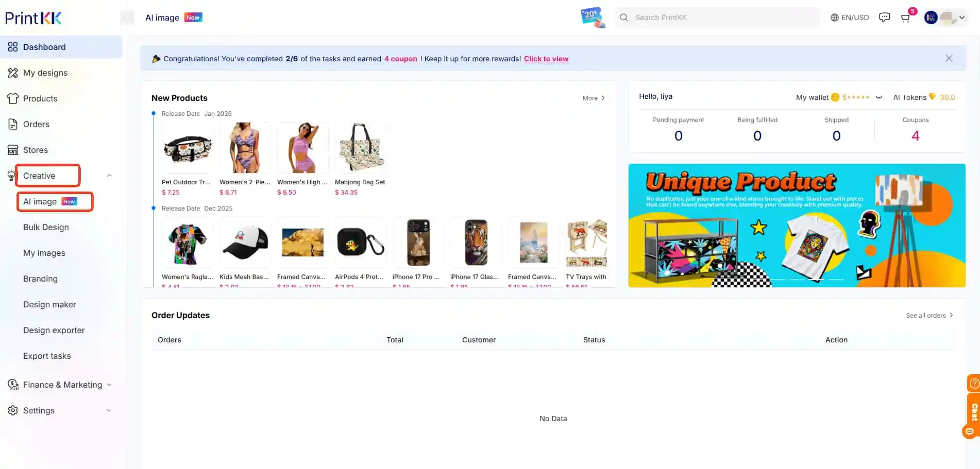Click the PrintKK logo

tap(33, 18)
